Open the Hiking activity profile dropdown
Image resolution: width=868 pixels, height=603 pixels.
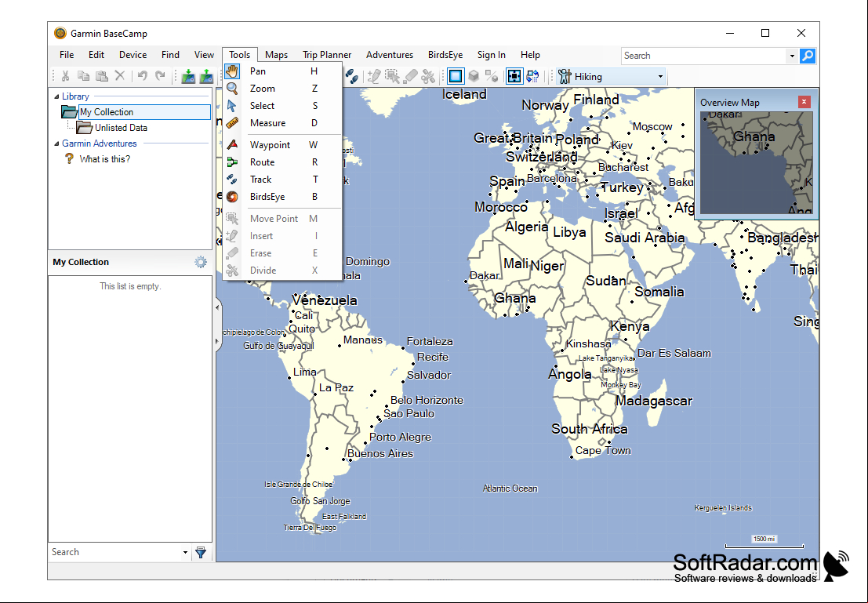660,76
